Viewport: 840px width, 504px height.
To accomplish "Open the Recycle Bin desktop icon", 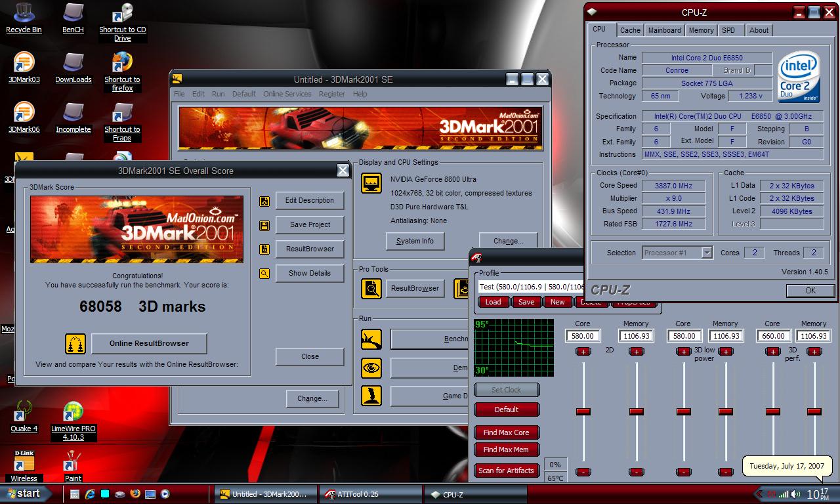I will click(x=24, y=18).
